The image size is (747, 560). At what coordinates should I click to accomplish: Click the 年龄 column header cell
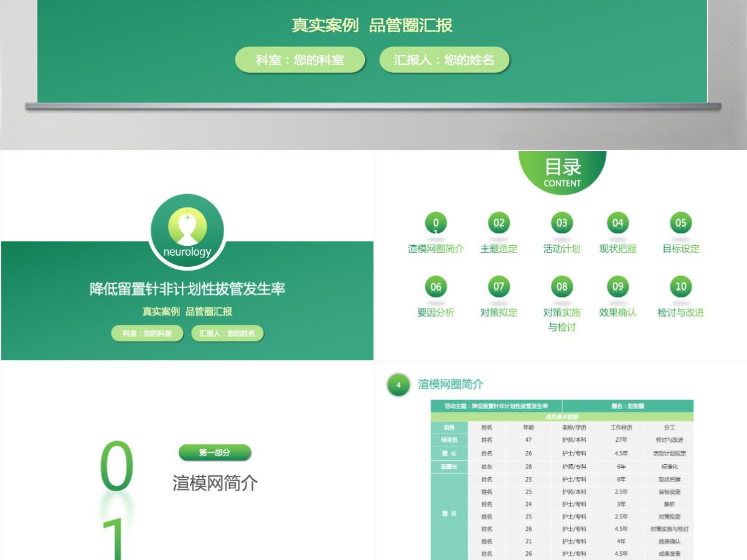coord(529,427)
